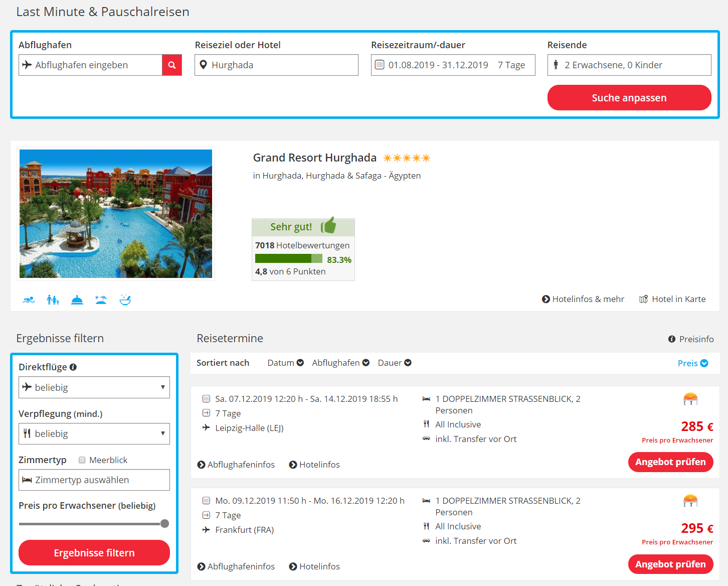728x586 pixels.
Task: Click the Grand Resort Hurghada hotel photo
Action: [116, 214]
